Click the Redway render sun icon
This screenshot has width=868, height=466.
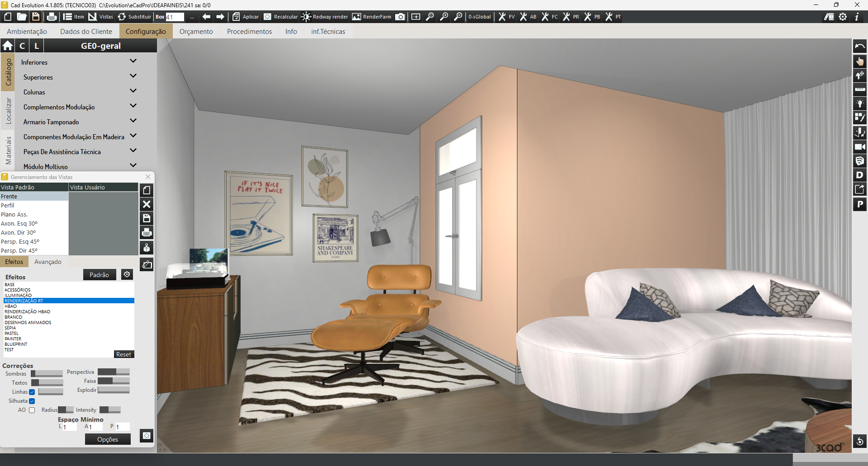[x=306, y=17]
